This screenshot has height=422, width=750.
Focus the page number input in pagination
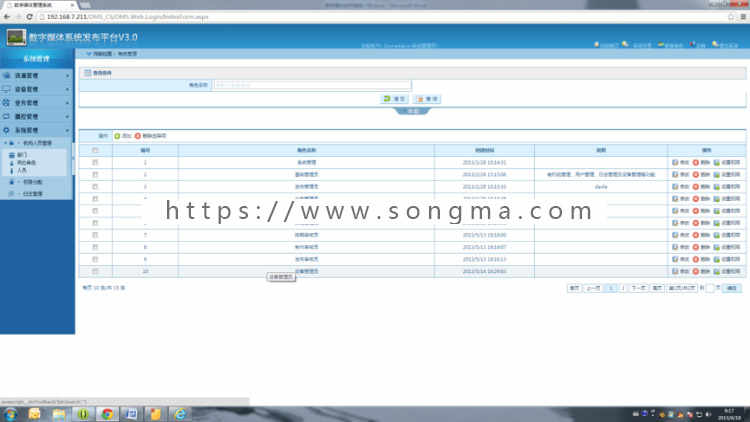(710, 288)
